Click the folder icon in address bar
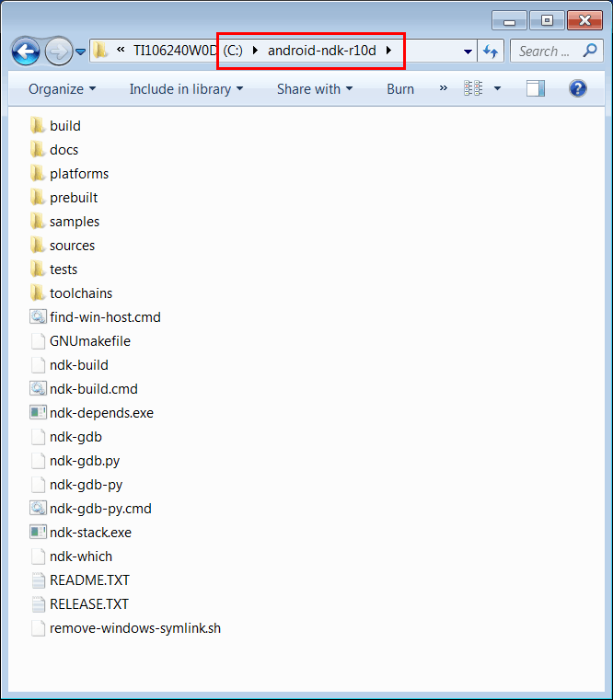613x700 pixels. click(100, 50)
